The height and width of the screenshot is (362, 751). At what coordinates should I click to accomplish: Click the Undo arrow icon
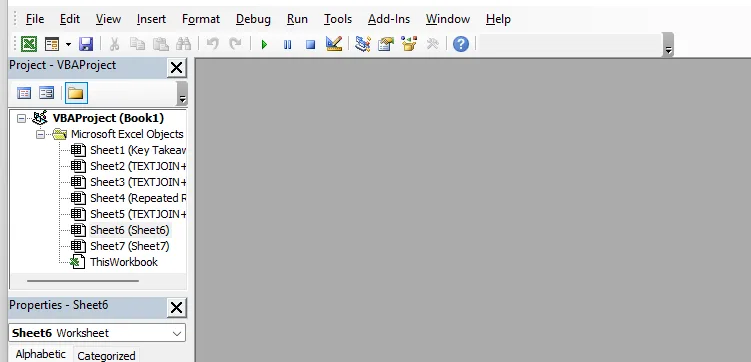212,44
